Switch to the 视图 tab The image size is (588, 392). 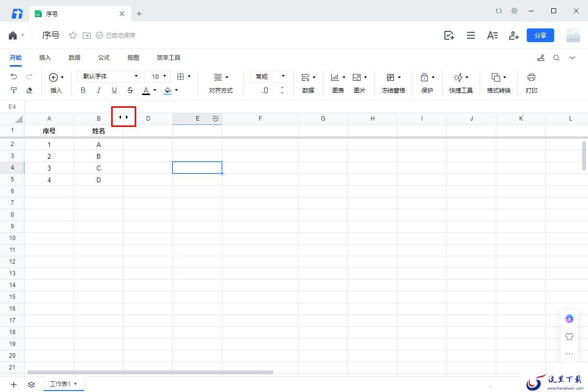tap(133, 58)
